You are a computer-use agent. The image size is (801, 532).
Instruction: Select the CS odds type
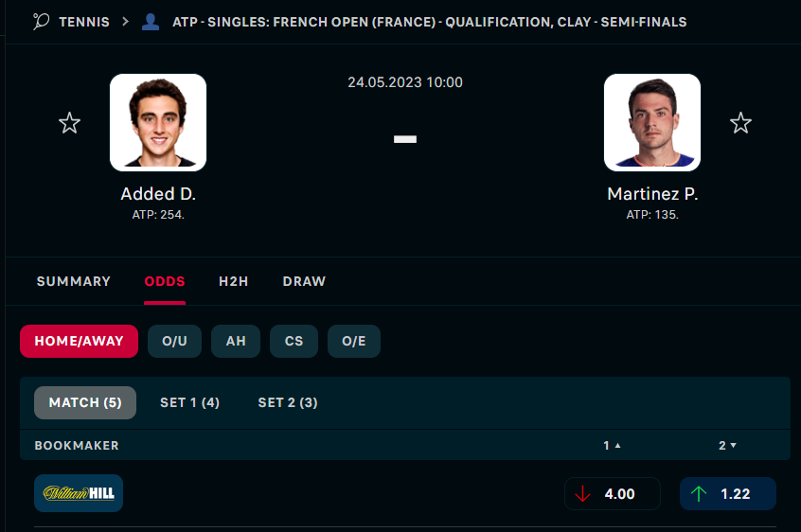point(294,341)
